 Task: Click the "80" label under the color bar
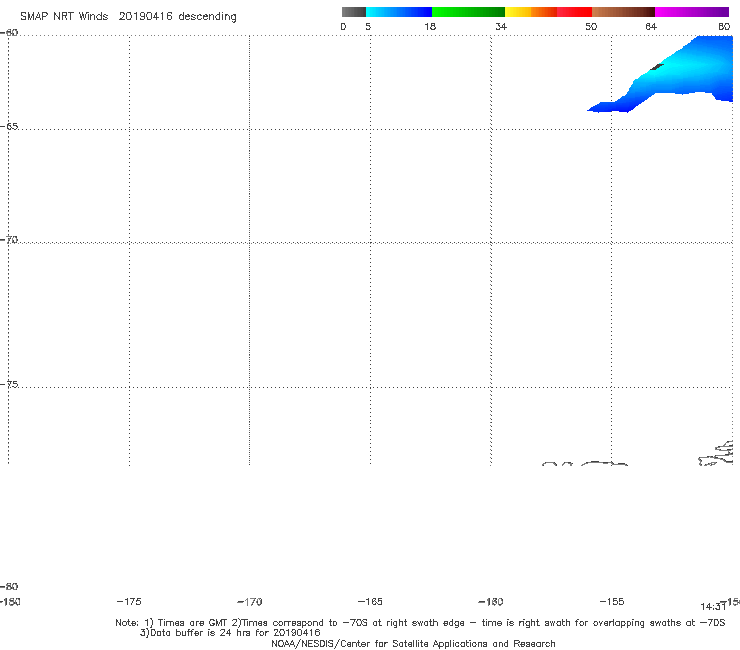coord(724,27)
